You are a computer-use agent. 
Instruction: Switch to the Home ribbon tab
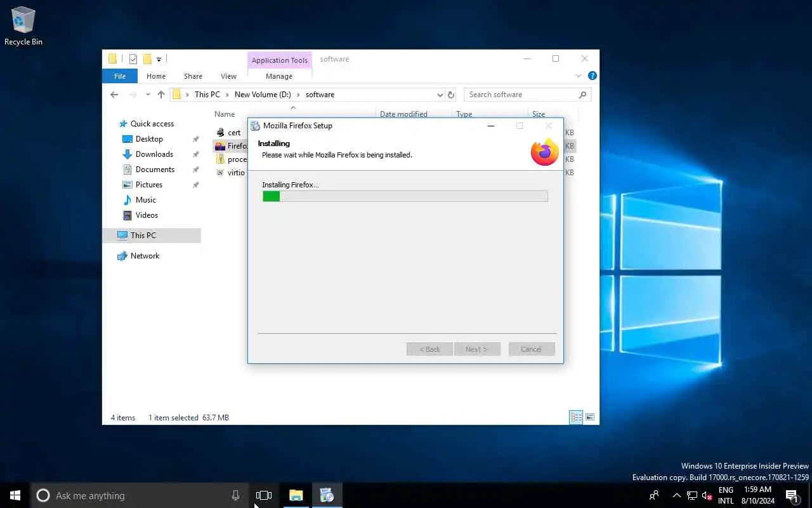(x=156, y=76)
